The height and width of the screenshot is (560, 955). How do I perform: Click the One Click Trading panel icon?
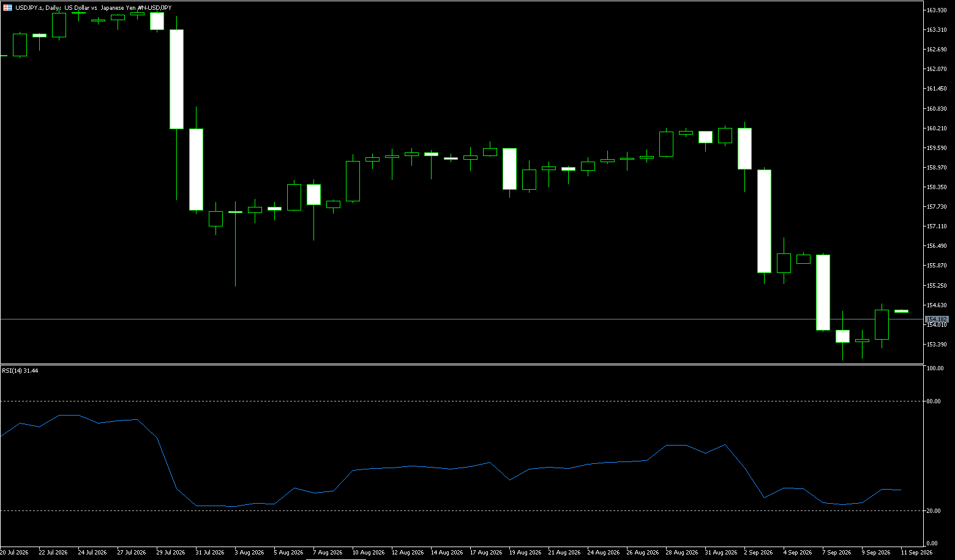click(7, 7)
